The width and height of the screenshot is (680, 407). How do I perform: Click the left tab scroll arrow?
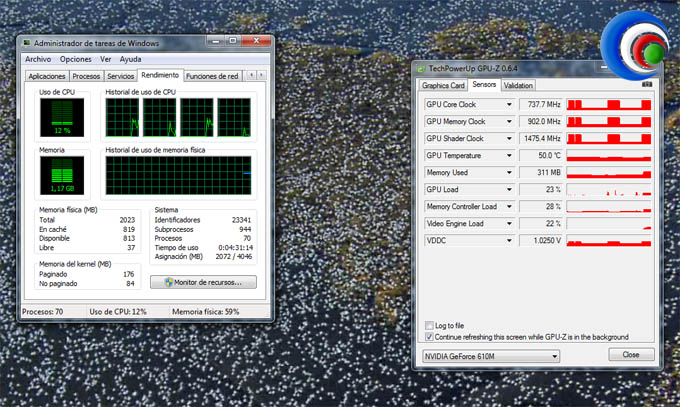point(251,75)
